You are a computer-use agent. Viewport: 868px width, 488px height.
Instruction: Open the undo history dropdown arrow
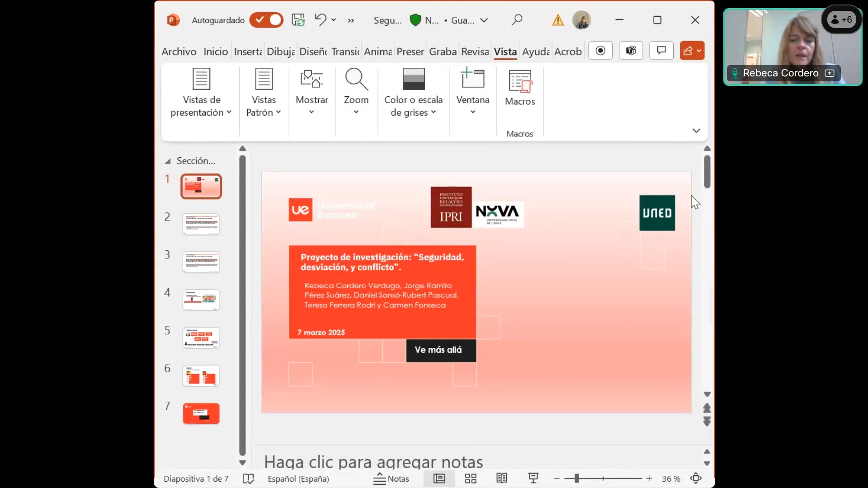pyautogui.click(x=334, y=20)
